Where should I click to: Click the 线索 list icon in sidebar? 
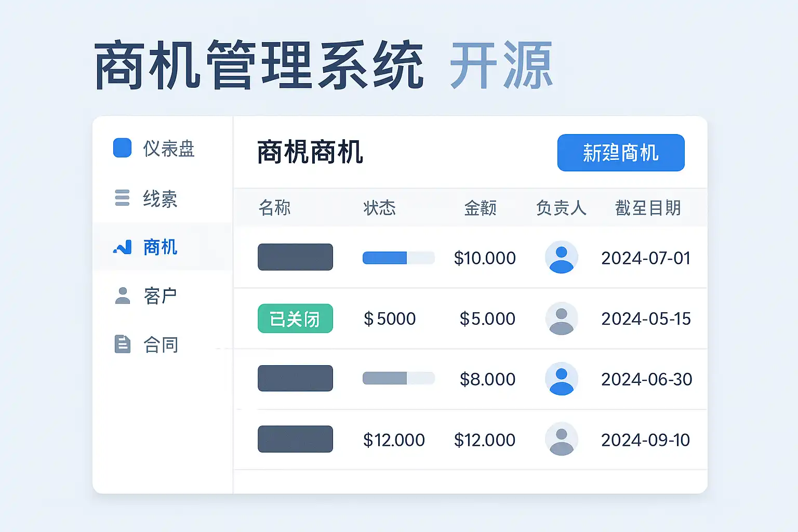tap(122, 198)
